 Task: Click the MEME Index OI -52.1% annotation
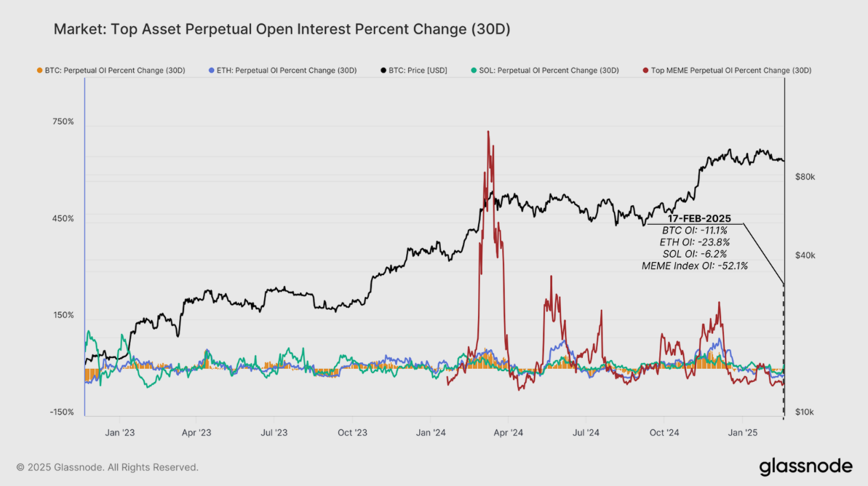[694, 266]
